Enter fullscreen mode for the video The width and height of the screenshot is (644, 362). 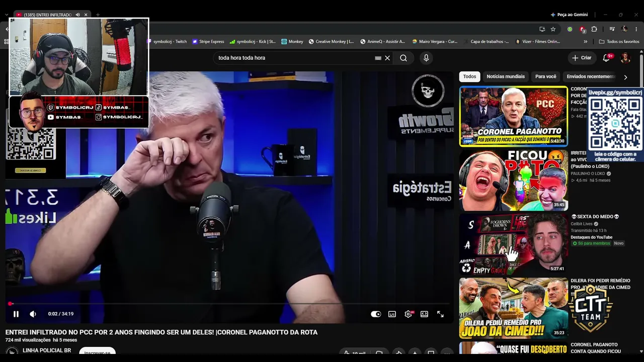coord(440,314)
